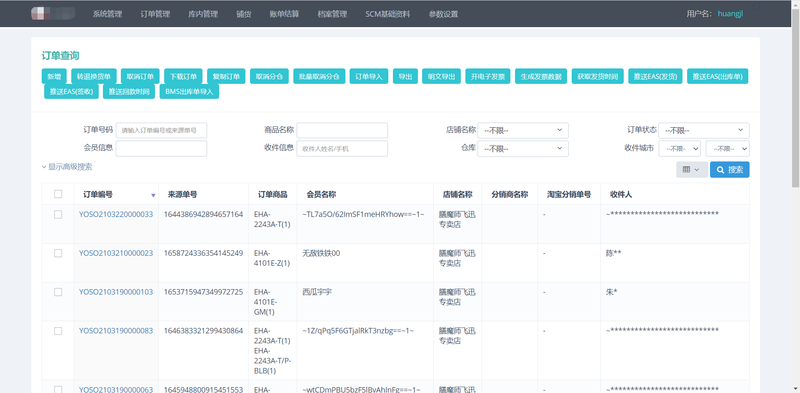Expand 显示高级搜索 advanced search
Image resolution: width=800 pixels, height=393 pixels.
[67, 167]
